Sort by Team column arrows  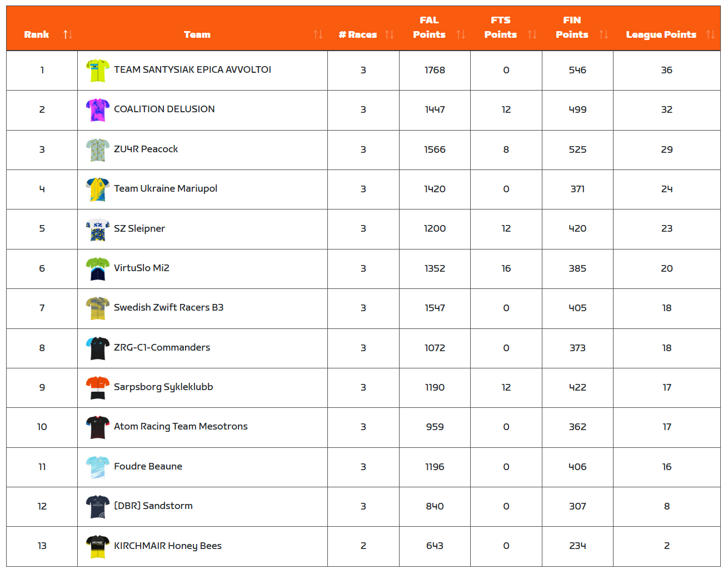(x=318, y=34)
